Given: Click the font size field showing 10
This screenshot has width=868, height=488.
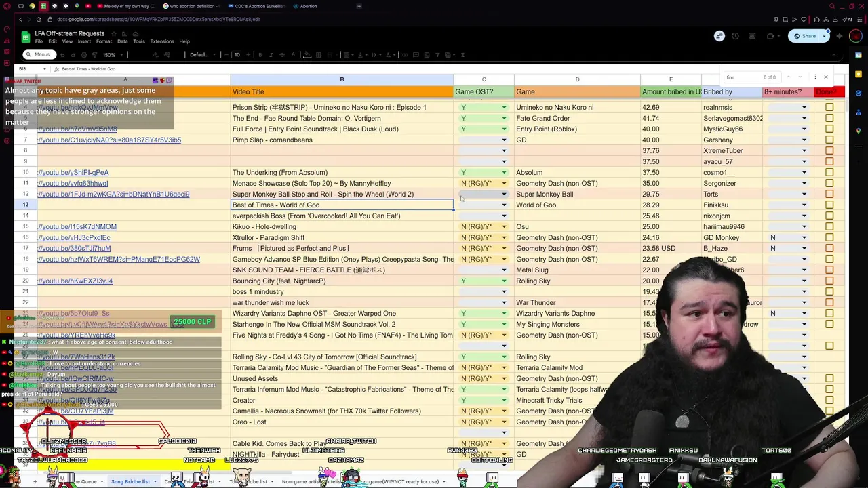Looking at the screenshot, I should [x=237, y=55].
